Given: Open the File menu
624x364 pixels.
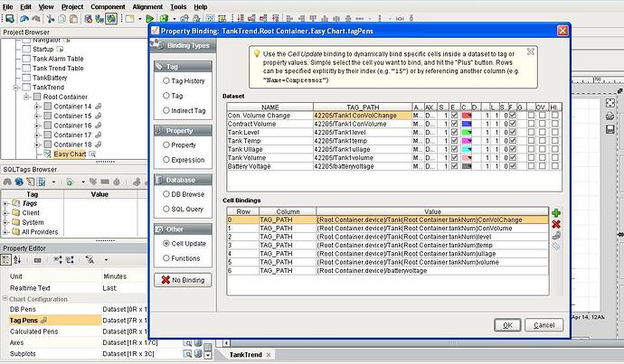Looking at the screenshot, I should pos(7,6).
